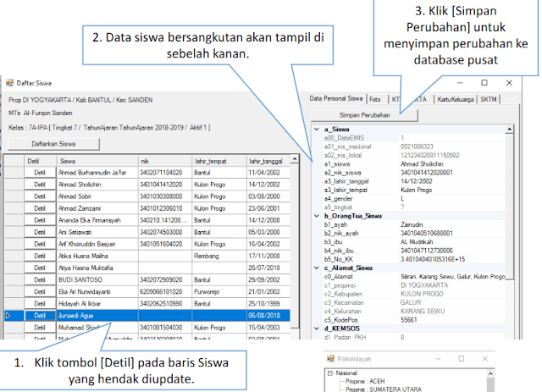Image resolution: width=542 pixels, height=392 pixels.
Task: Click the row pointer arrow beside Junaedi Agus
Action: coord(8,315)
